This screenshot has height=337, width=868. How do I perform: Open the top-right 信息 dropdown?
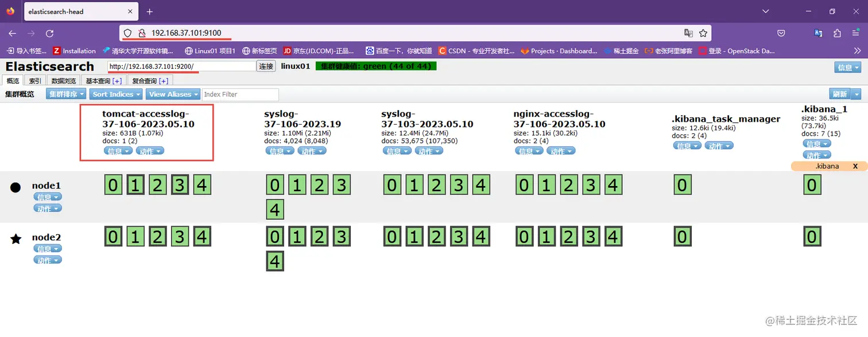pyautogui.click(x=848, y=67)
